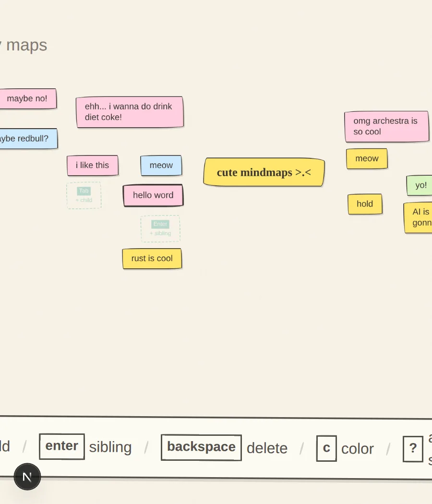Click the '?' help key hint
Image resolution: width=432 pixels, height=504 pixels.
click(x=413, y=449)
